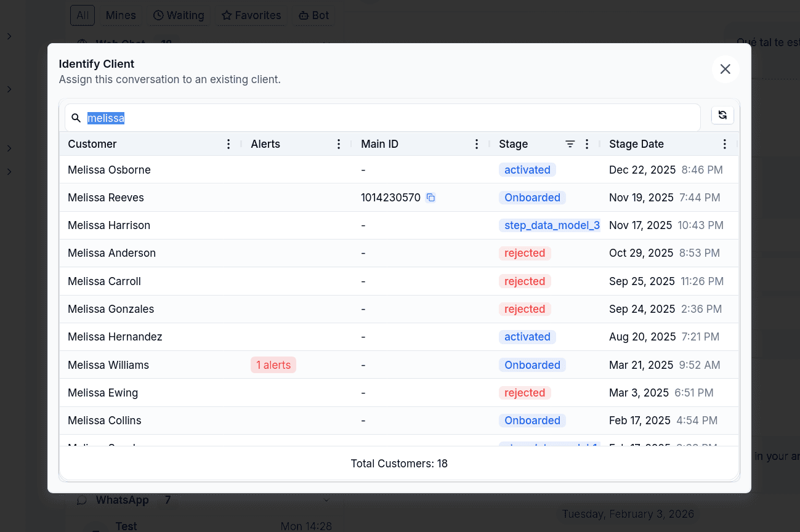The image size is (800, 532).
Task: Expand the topmost left sidebar chevron
Action: tap(9, 36)
